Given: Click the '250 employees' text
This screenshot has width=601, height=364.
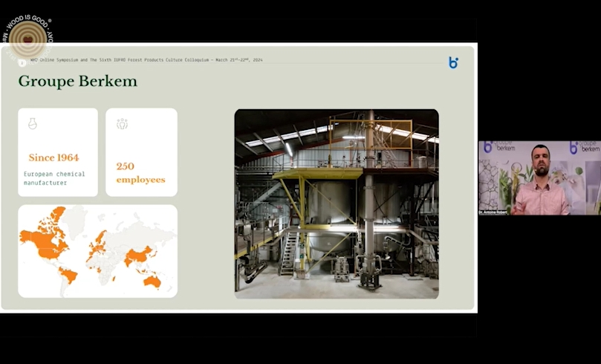Looking at the screenshot, I should pyautogui.click(x=140, y=173).
